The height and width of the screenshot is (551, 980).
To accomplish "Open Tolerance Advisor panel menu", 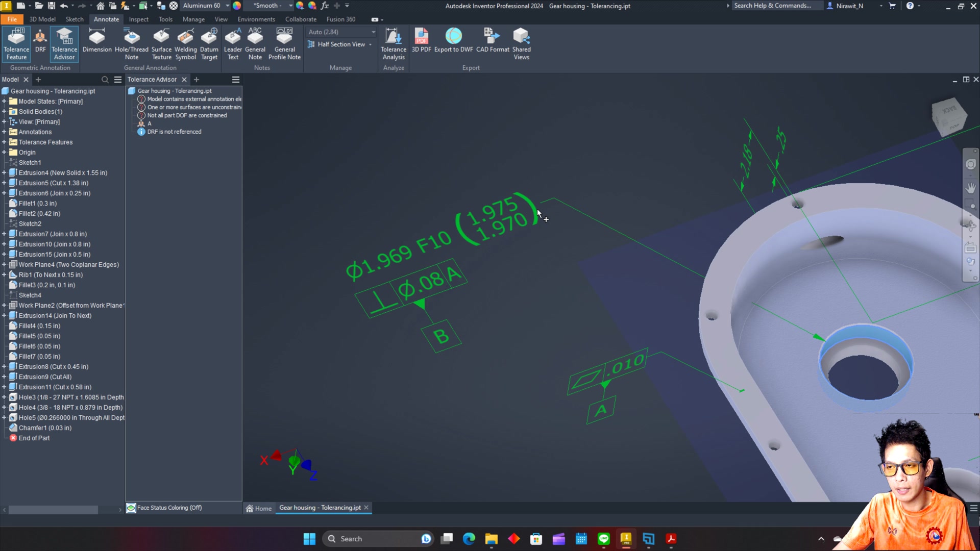I will coord(235,80).
